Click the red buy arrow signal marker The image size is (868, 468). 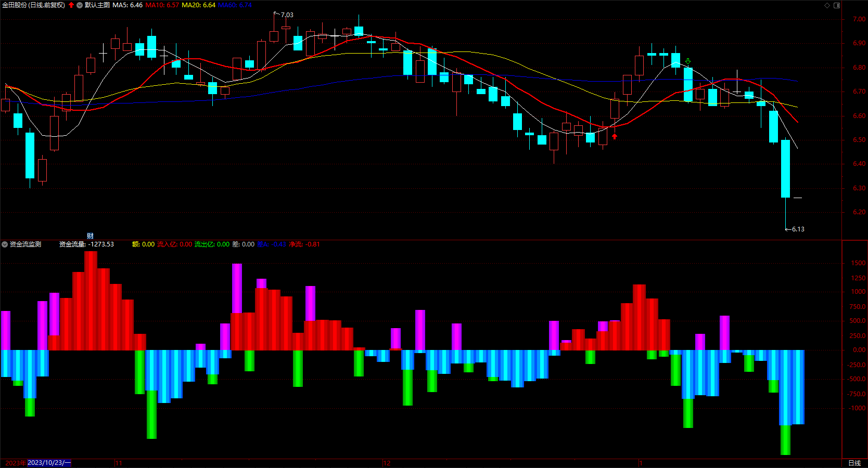[x=615, y=136]
